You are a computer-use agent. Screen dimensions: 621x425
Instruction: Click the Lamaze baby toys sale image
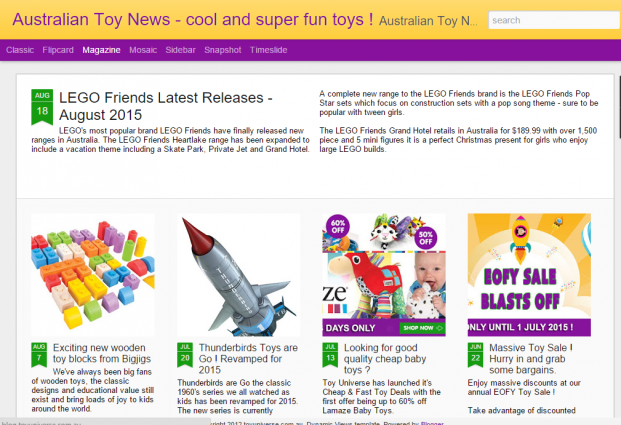point(383,275)
